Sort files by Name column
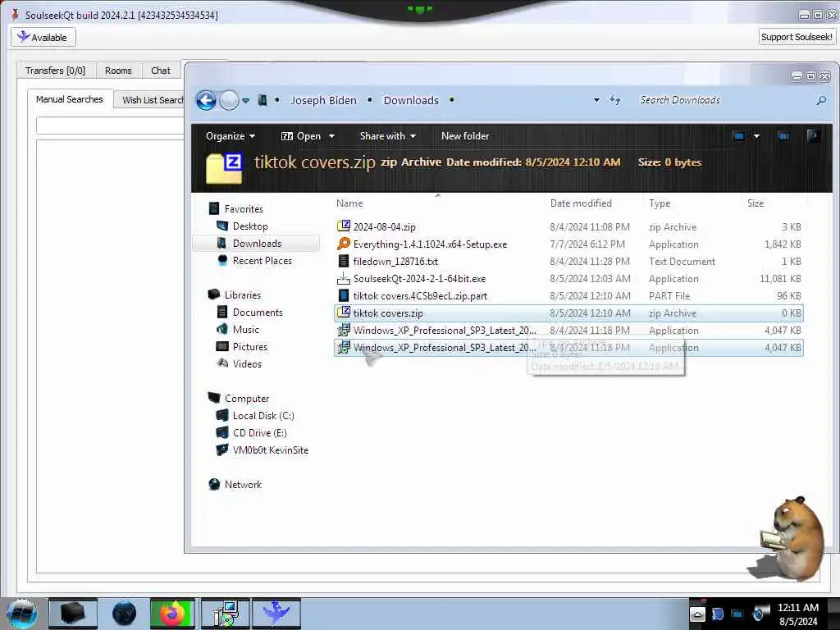 click(x=349, y=203)
